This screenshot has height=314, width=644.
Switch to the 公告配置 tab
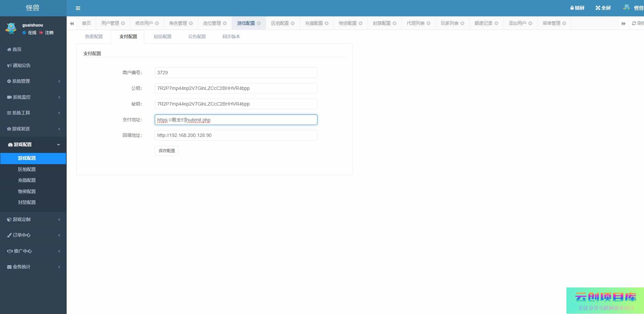pyautogui.click(x=197, y=36)
